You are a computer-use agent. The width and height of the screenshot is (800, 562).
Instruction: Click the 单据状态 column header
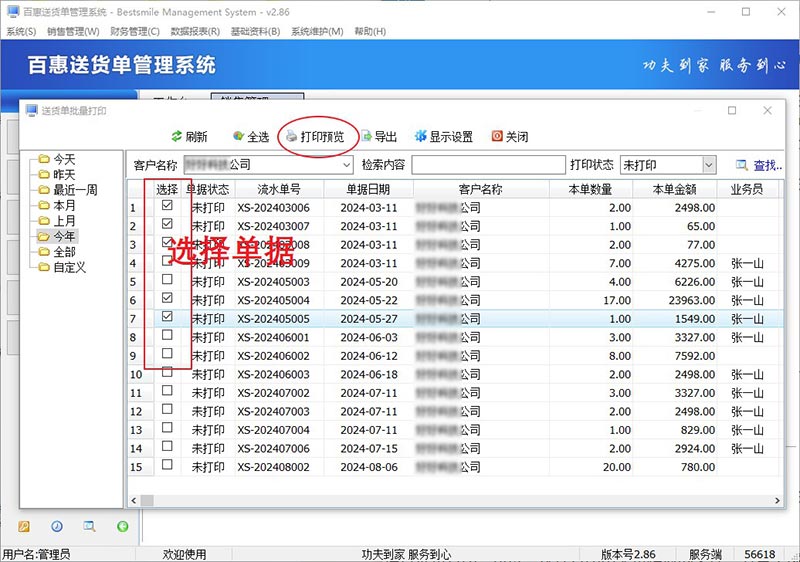click(208, 190)
